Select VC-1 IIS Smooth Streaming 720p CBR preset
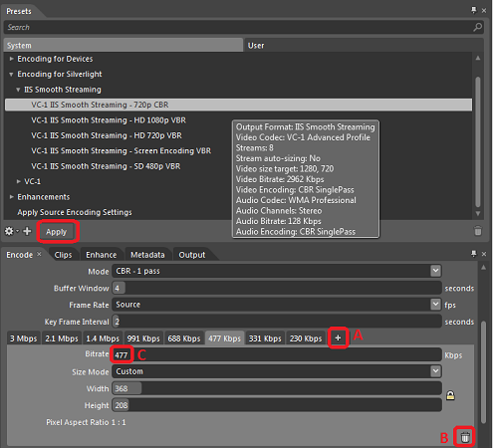The width and height of the screenshot is (493, 448). click(x=238, y=105)
